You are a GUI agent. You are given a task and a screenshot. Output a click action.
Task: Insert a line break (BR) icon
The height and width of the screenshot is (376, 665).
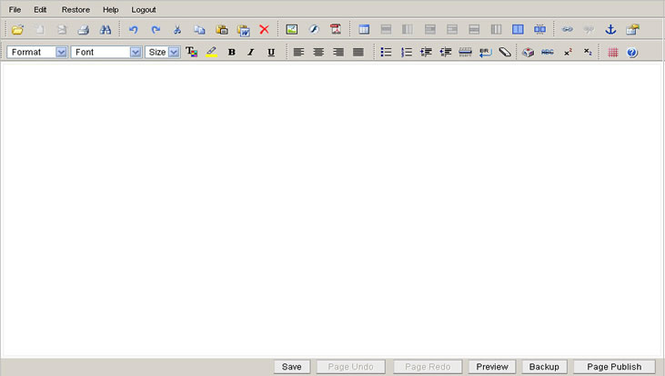coord(485,52)
